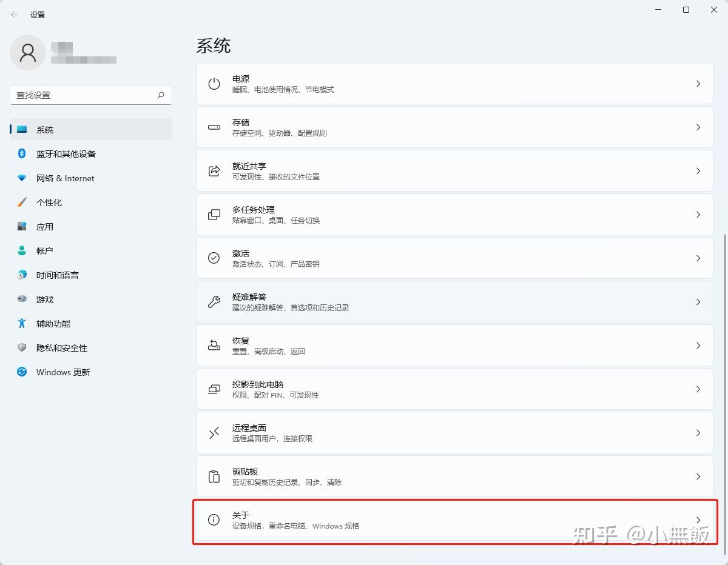Click the storage drive icon beside 存储
Screen dimensions: 728x565
coord(214,127)
